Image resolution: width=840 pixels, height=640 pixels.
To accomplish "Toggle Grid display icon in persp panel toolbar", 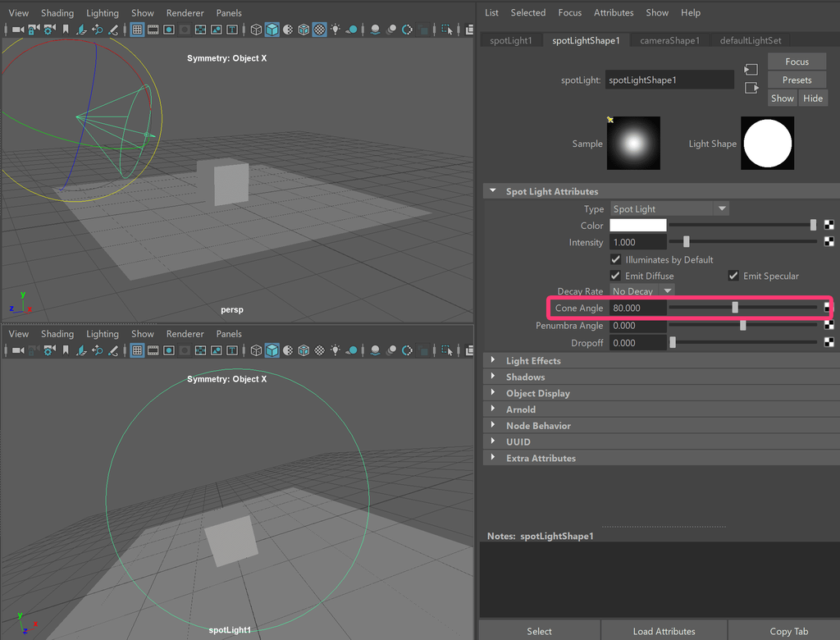I will point(137,30).
